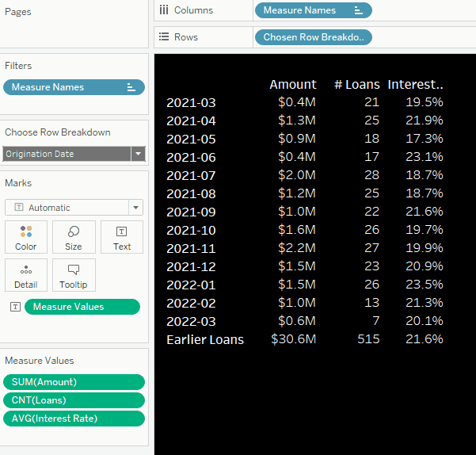Select Measure Names pill on Columns shelf
Image resolution: width=476 pixels, height=455 pixels.
[314, 10]
